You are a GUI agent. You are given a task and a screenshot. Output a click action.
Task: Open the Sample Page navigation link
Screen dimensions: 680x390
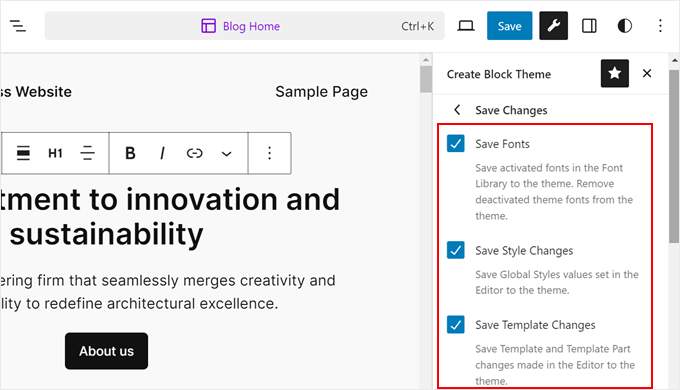pos(321,92)
